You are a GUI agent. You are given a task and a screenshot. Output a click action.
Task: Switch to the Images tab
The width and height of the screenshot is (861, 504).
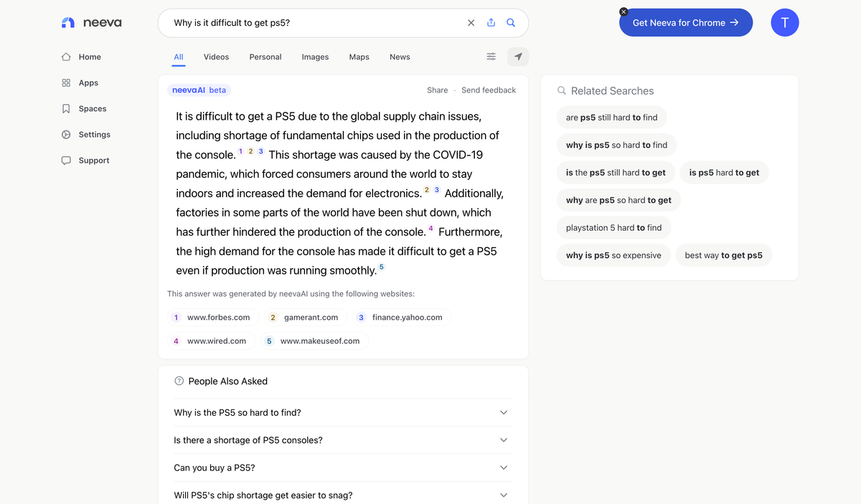pyautogui.click(x=315, y=57)
